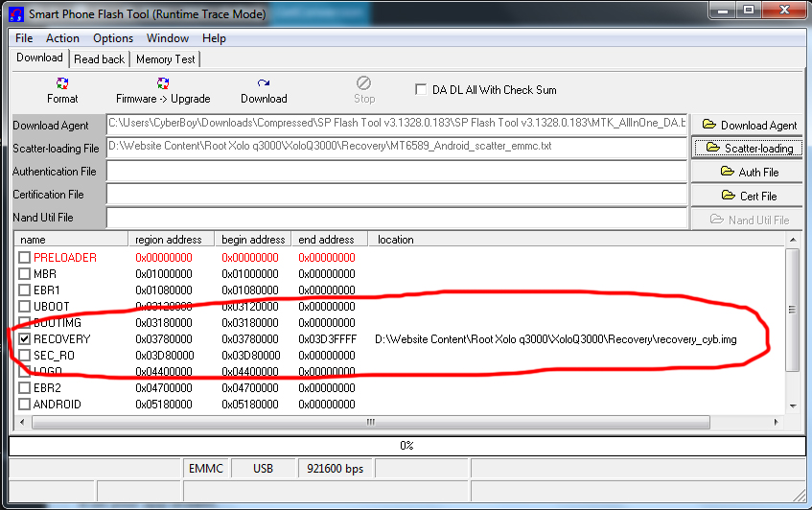Click the Nand Util File field
812x510 pixels.
click(x=397, y=218)
